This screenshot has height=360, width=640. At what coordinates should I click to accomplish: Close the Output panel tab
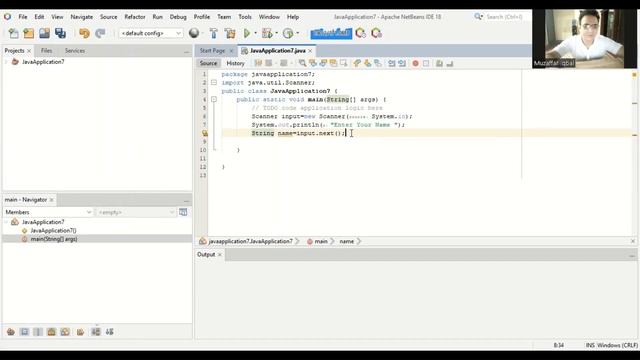(x=220, y=254)
